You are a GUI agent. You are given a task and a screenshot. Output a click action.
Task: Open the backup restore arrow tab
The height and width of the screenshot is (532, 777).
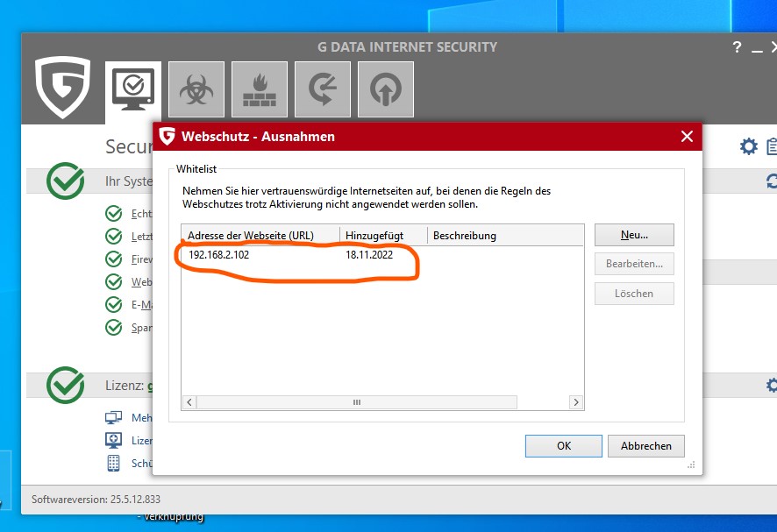(322, 89)
